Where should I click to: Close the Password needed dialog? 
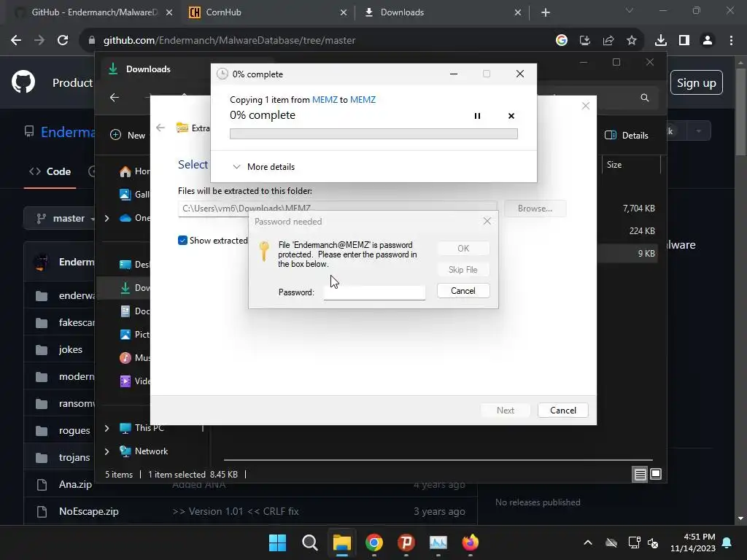pyautogui.click(x=487, y=221)
